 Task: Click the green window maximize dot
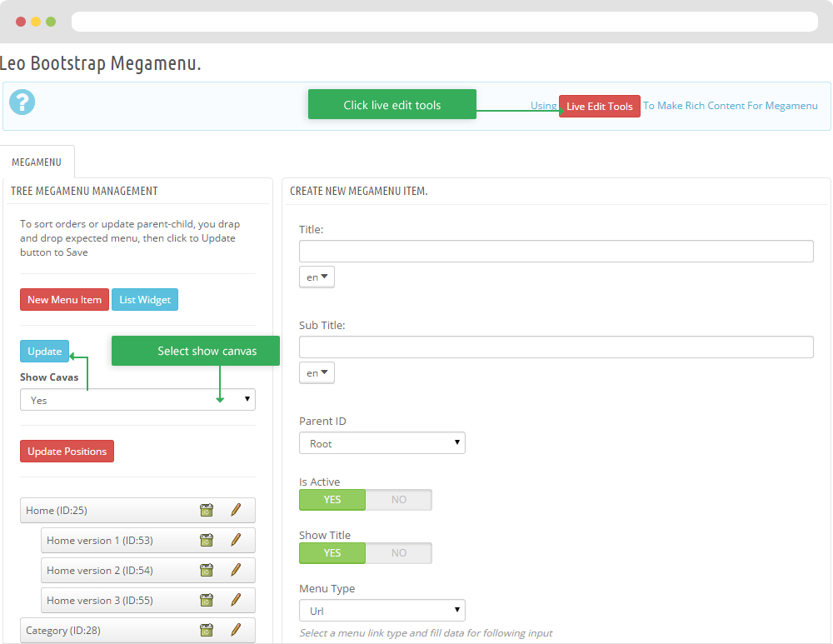51,22
